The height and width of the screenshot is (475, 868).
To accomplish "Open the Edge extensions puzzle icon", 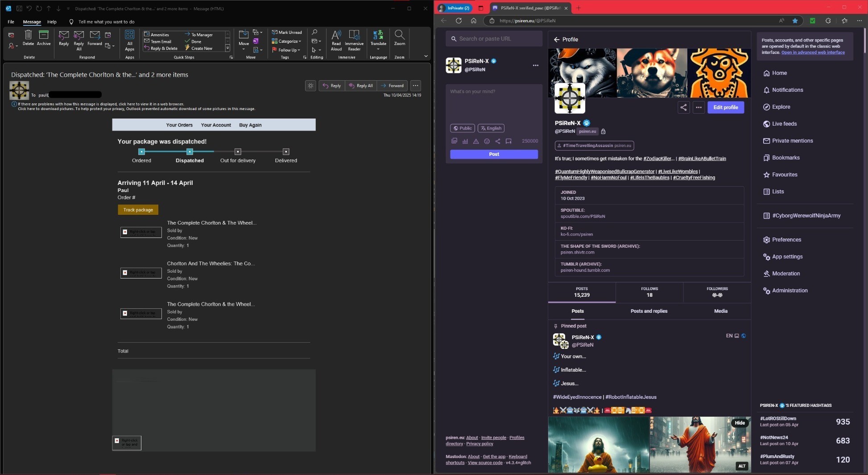I will click(x=828, y=20).
